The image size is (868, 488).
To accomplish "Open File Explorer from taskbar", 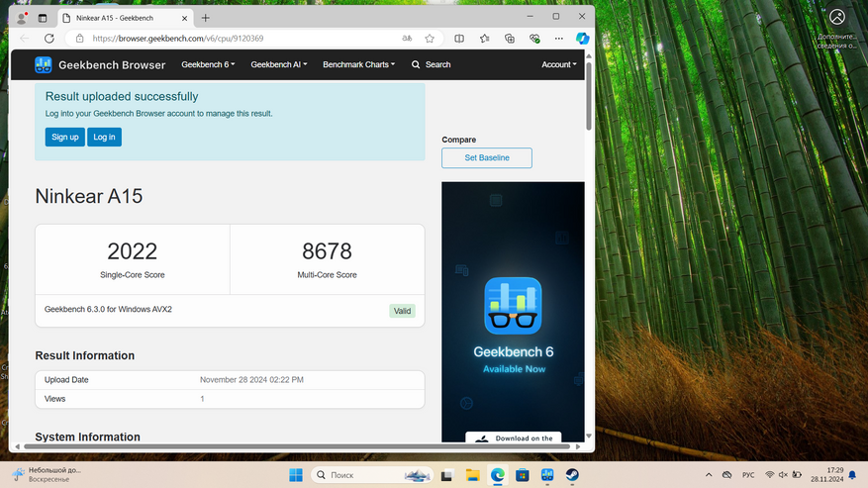I will click(x=472, y=475).
